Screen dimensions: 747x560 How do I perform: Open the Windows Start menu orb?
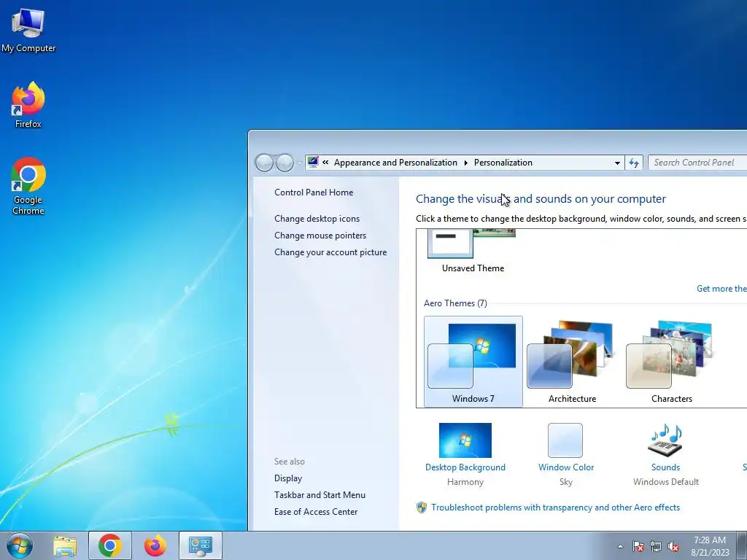(20, 545)
